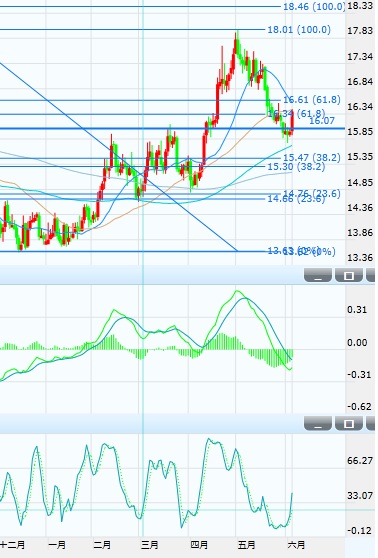Image resolution: width=378 pixels, height=558 pixels.
Task: Click the 18.33 price axis value
Action: click(360, 6)
